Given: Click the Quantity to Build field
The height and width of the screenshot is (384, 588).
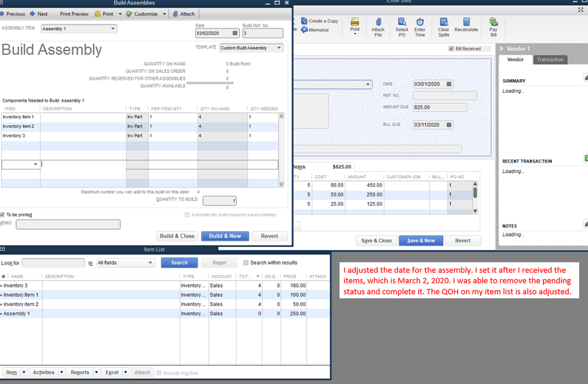Looking at the screenshot, I should [x=220, y=201].
